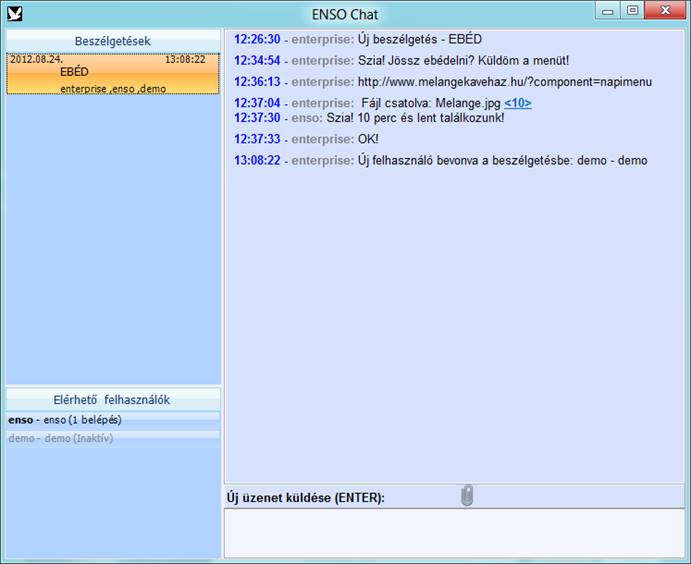691x564 pixels.
Task: Click the 12:26:30 Új beszélgetés - EBÉD message
Action: coord(357,39)
